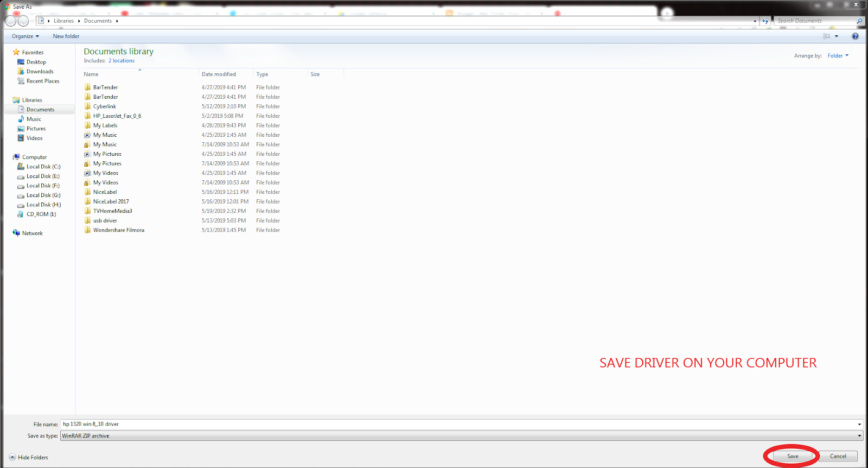Select the TVHomeMedia3 folder

click(x=112, y=211)
